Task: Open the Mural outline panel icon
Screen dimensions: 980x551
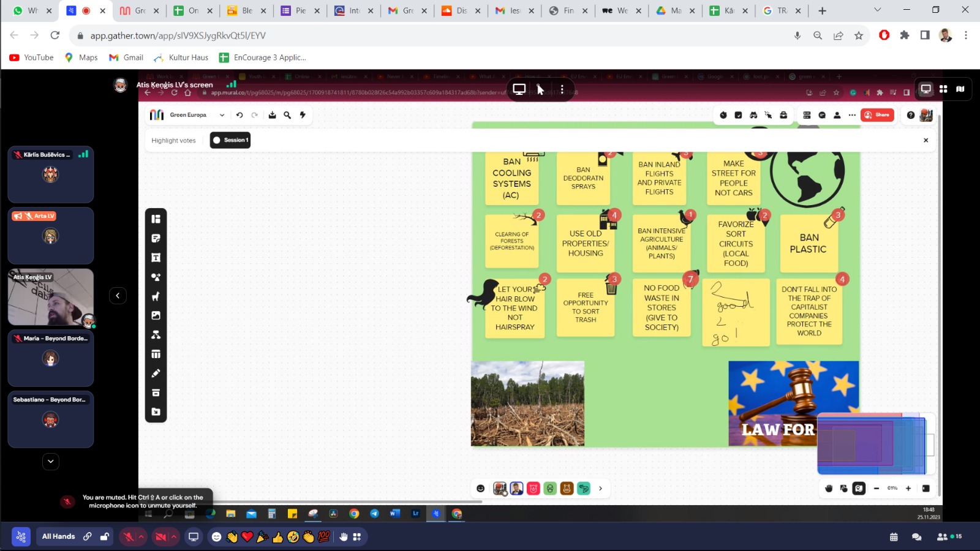Action: tap(807, 115)
